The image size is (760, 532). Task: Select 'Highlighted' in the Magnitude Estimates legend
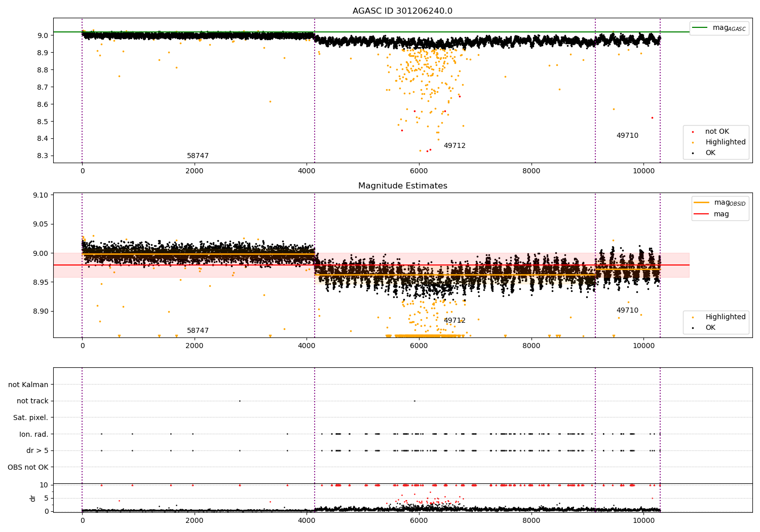(x=726, y=317)
